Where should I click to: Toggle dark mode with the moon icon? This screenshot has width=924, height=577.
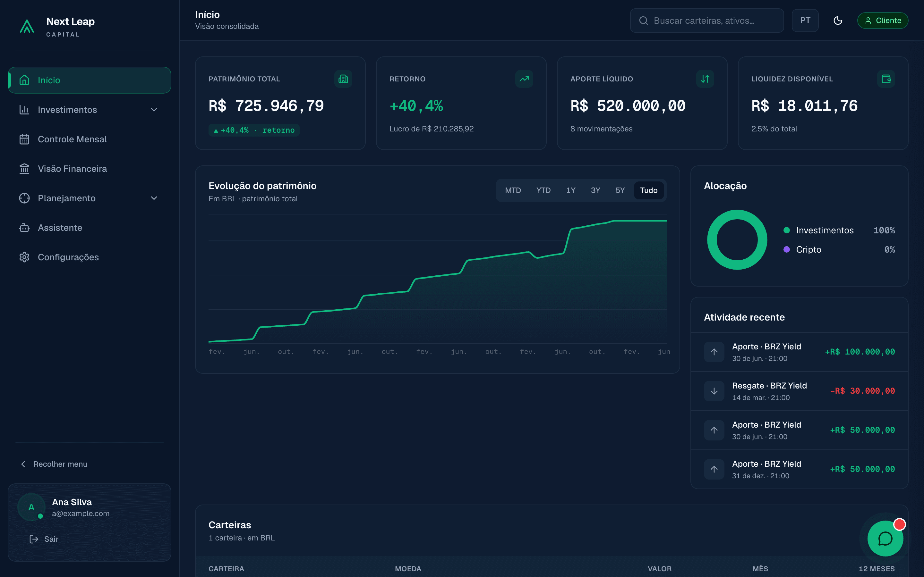838,21
